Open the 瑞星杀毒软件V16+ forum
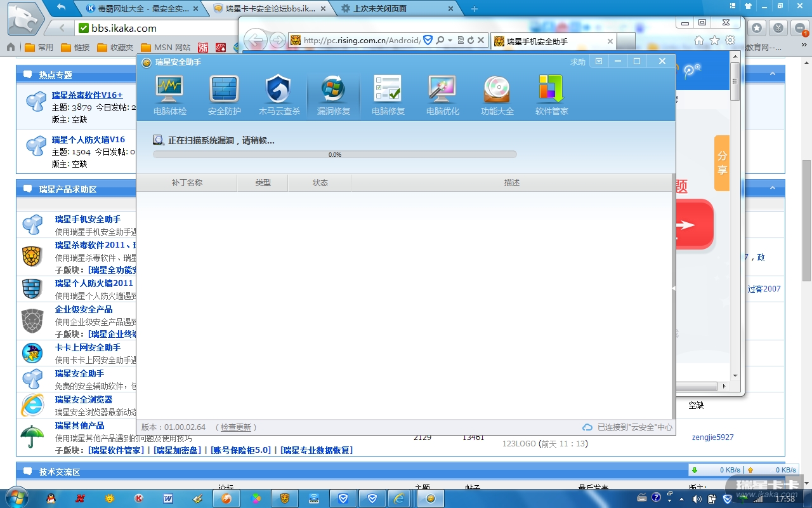 (x=88, y=95)
